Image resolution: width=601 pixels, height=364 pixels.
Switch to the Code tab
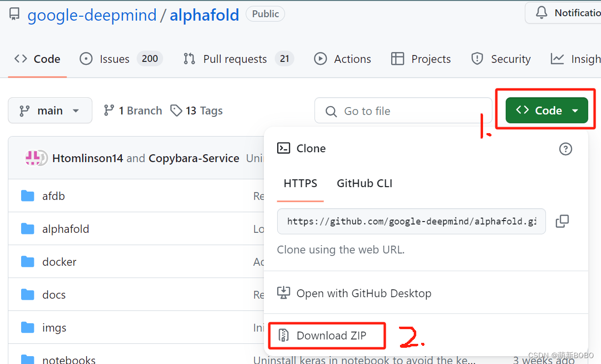pos(37,59)
